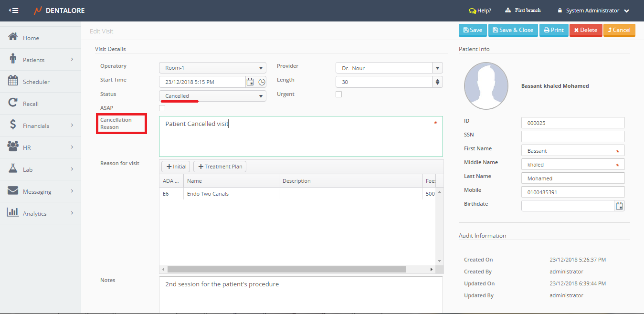This screenshot has height=314, width=644.
Task: Add procedure via Treatment Plan button
Action: pyautogui.click(x=220, y=167)
